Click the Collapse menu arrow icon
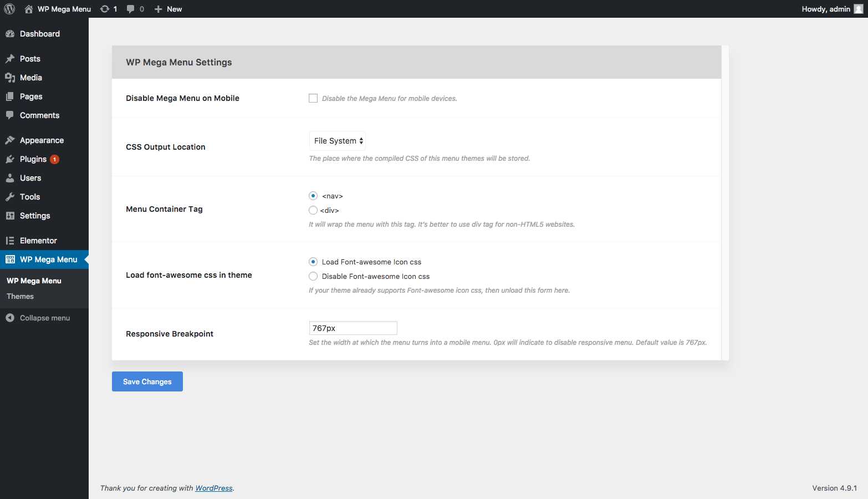The image size is (868, 499). (10, 318)
